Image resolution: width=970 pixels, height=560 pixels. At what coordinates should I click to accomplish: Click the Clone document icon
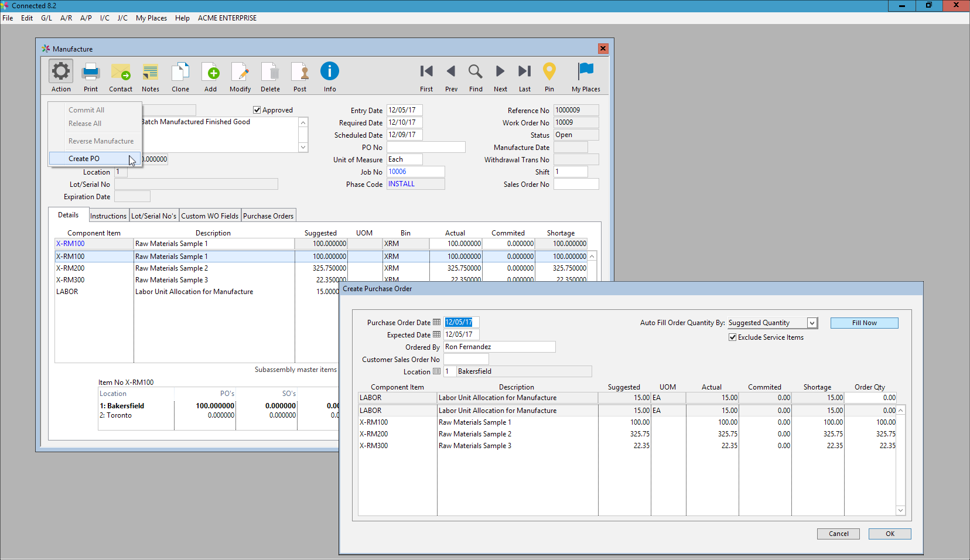click(x=180, y=72)
